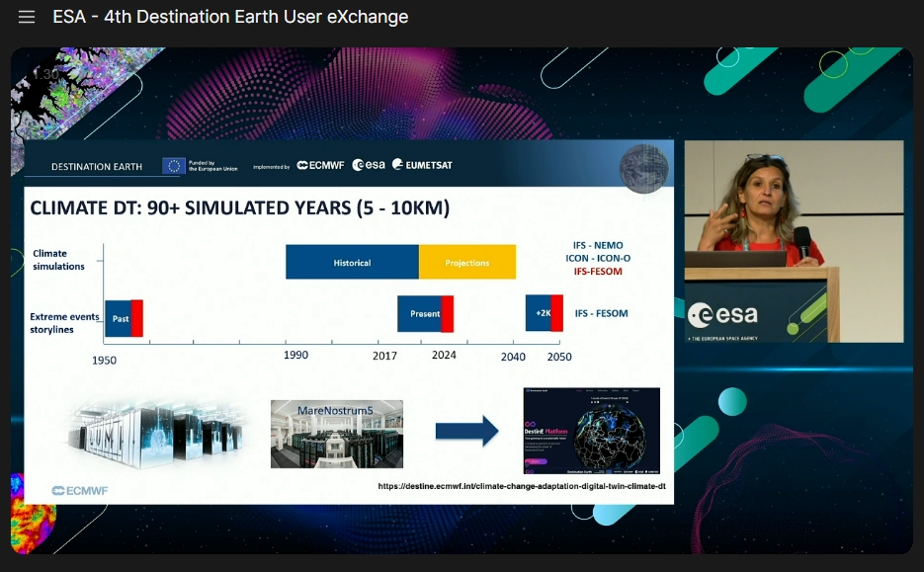
Task: Click the page title ESA 4th Destination Earth
Action: (230, 17)
